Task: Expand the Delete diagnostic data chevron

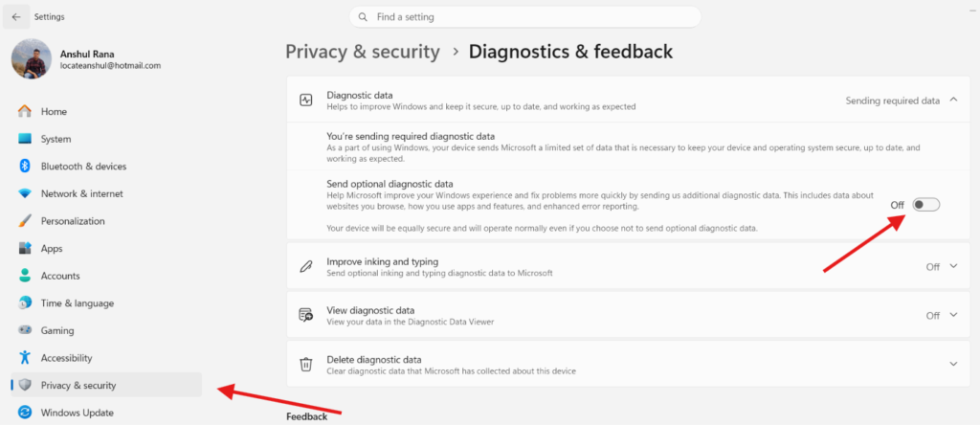Action: [x=953, y=364]
